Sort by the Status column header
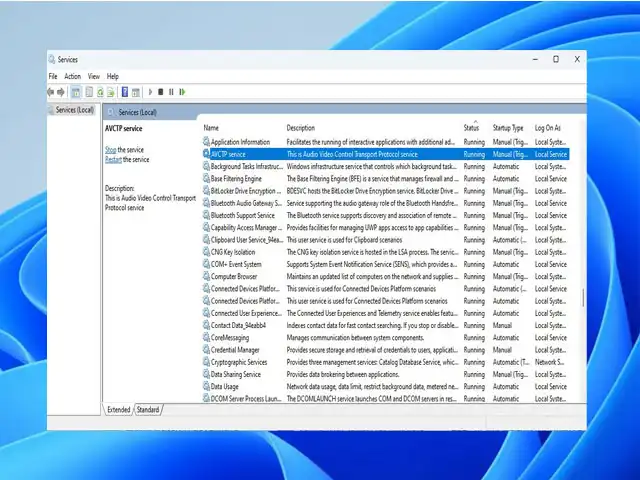 tap(471, 128)
